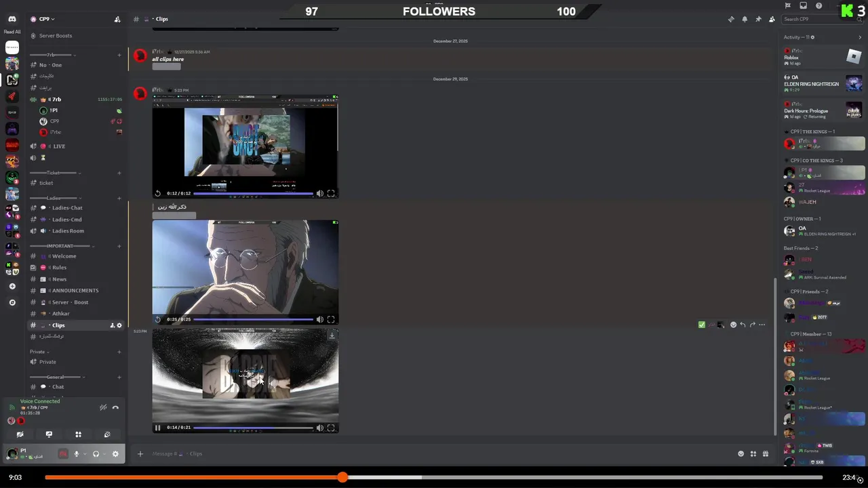Viewport: 868px width, 488px height.
Task: Open CP9 server dropdown menu
Action: (42, 19)
